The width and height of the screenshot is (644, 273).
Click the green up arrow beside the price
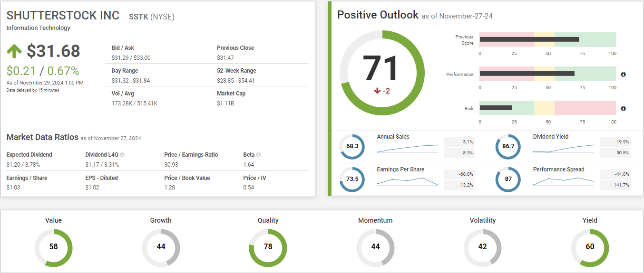[14, 51]
